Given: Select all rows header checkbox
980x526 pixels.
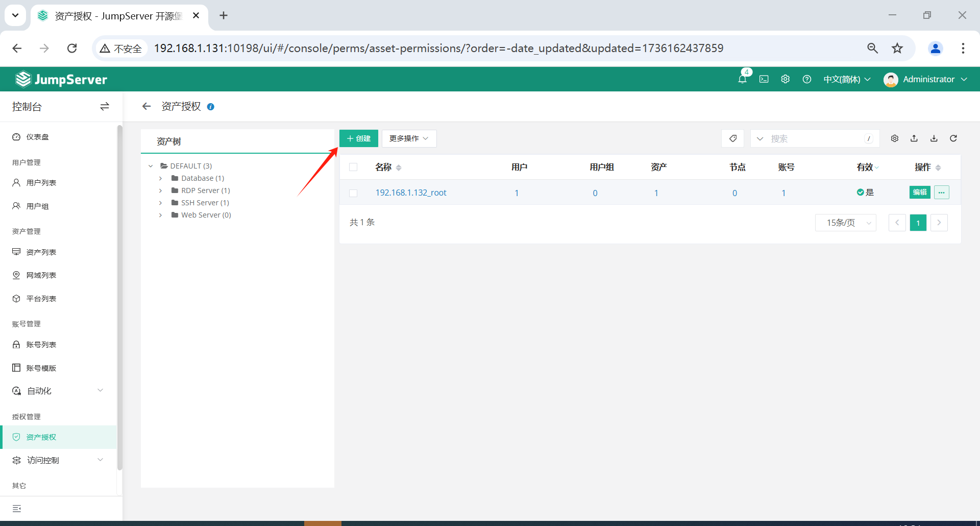Looking at the screenshot, I should point(353,167).
